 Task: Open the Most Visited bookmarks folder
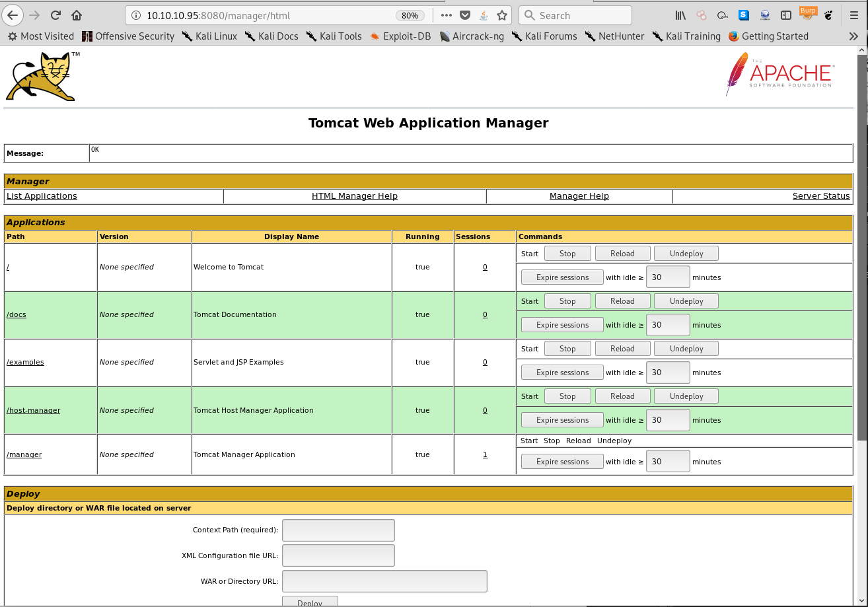point(40,36)
